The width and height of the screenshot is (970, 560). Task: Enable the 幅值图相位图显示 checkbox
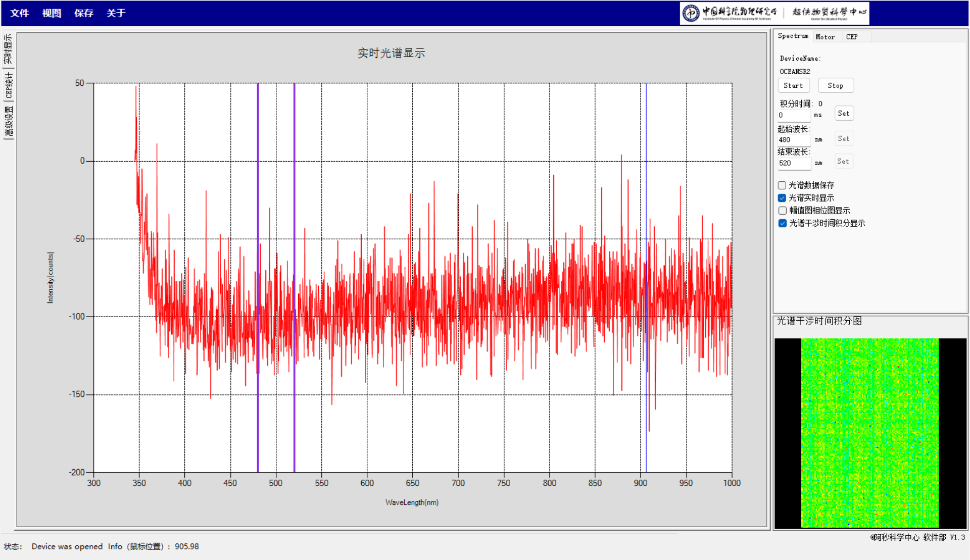[x=782, y=211]
